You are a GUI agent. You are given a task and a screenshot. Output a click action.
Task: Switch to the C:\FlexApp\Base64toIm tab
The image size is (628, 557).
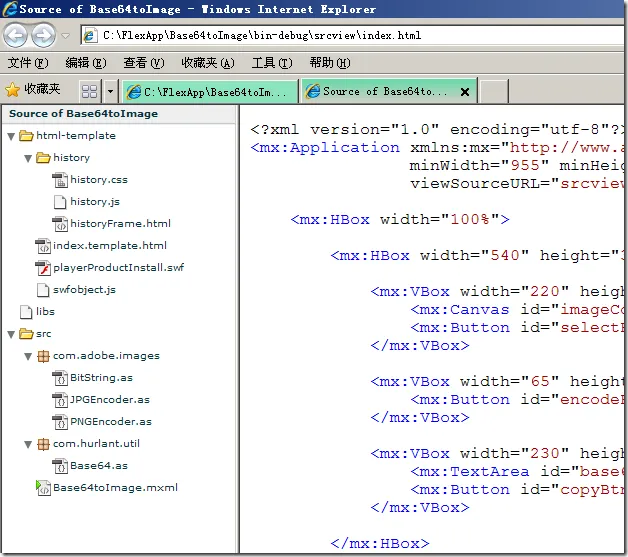pos(209,91)
